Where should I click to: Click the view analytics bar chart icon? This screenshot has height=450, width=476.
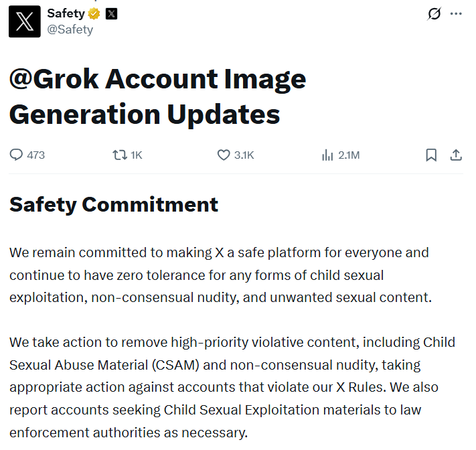(328, 155)
